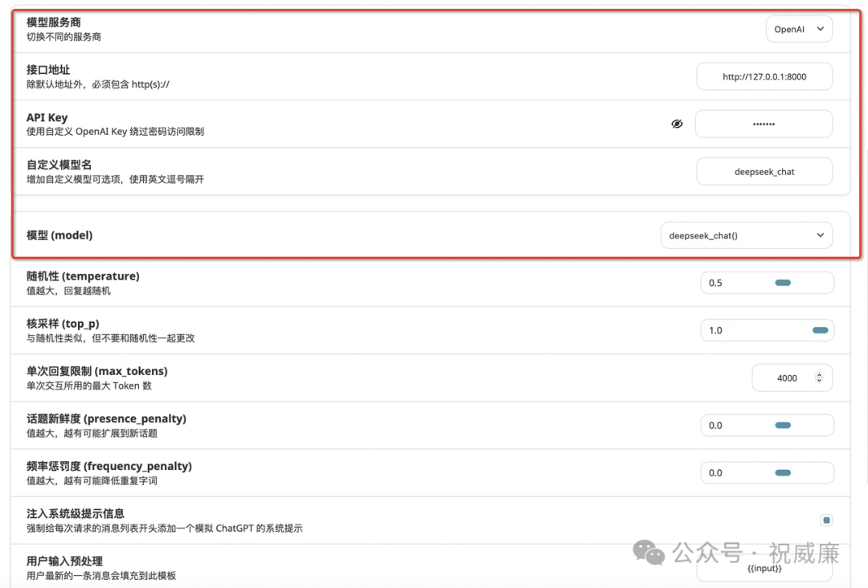Screen dimensions: 868x588
Task: Enable the 注入系统级提示信息 checkbox
Action: coord(826,520)
